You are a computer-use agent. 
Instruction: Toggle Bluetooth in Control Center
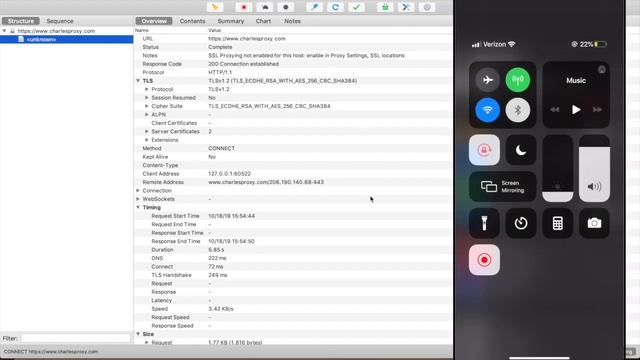pos(518,110)
